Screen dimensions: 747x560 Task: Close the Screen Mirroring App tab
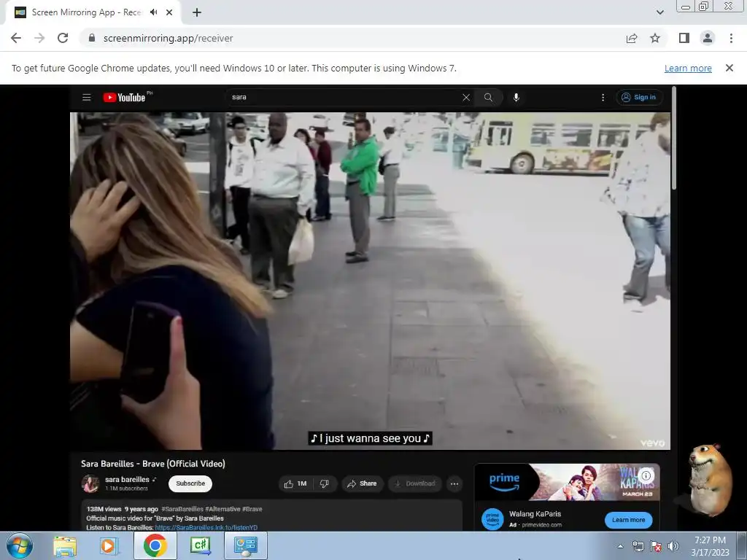pos(169,12)
